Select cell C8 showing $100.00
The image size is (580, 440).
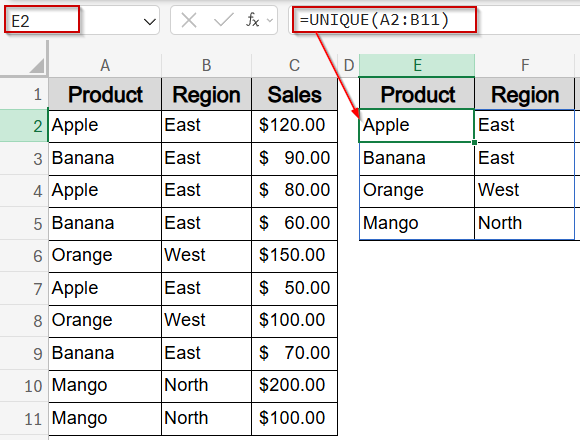click(x=294, y=321)
